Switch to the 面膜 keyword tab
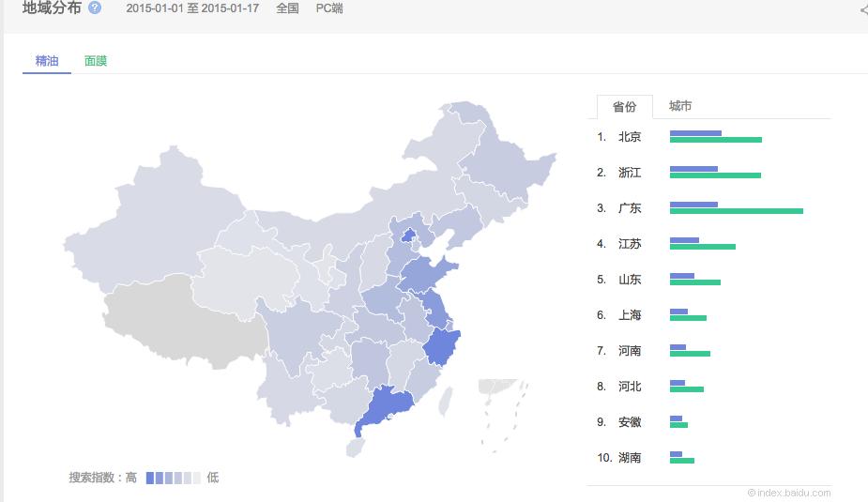 pyautogui.click(x=95, y=61)
